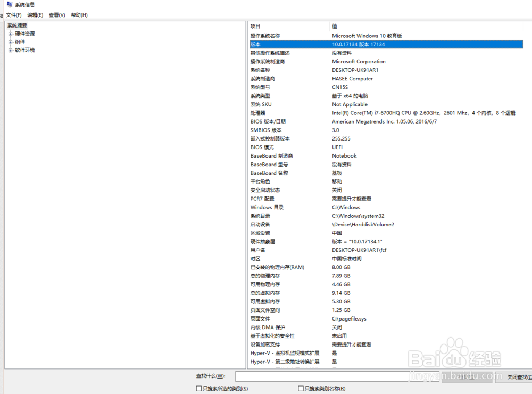Select the 其他操作系统描述 row
532x394 pixels.
(386, 53)
